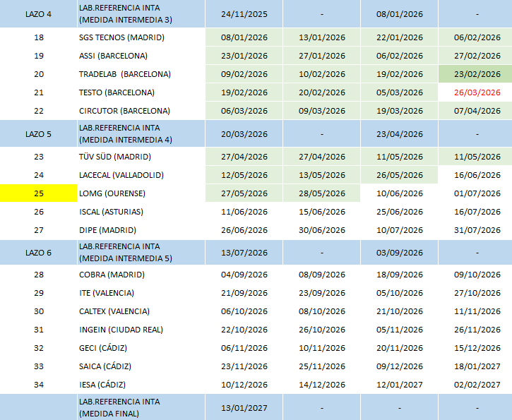The image size is (512, 420).
Task: Click the LOMG (OURENSE) cell
Action: pos(141,193)
